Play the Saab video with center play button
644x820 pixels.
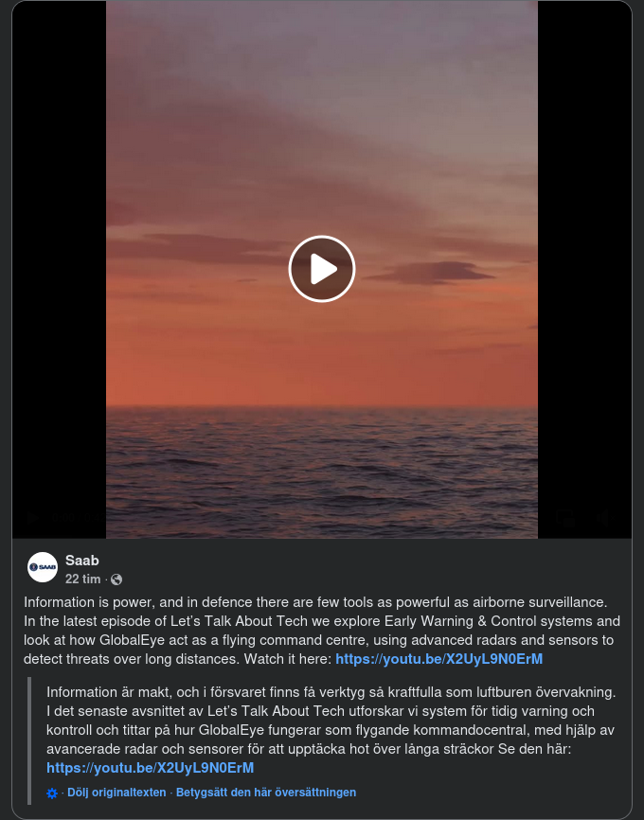point(322,269)
